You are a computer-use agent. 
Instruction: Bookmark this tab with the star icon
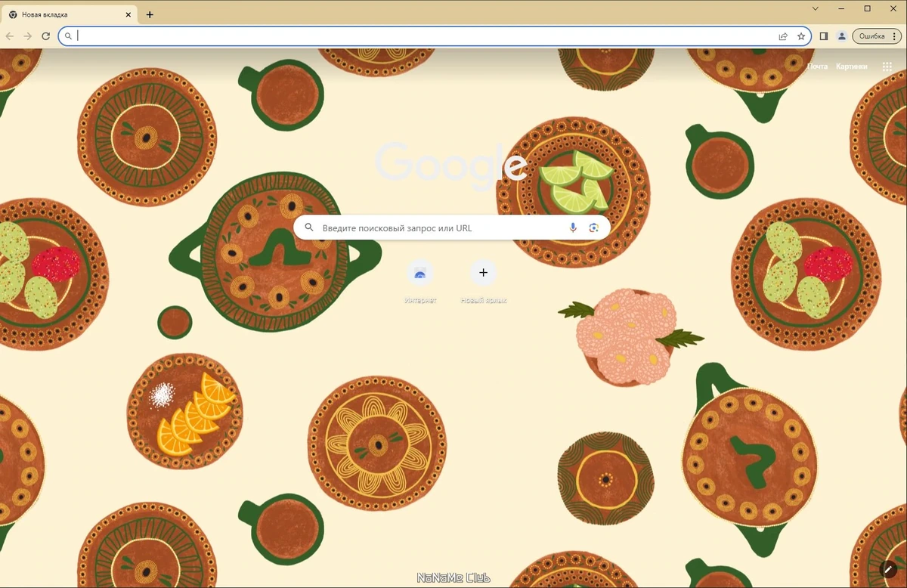[801, 36]
